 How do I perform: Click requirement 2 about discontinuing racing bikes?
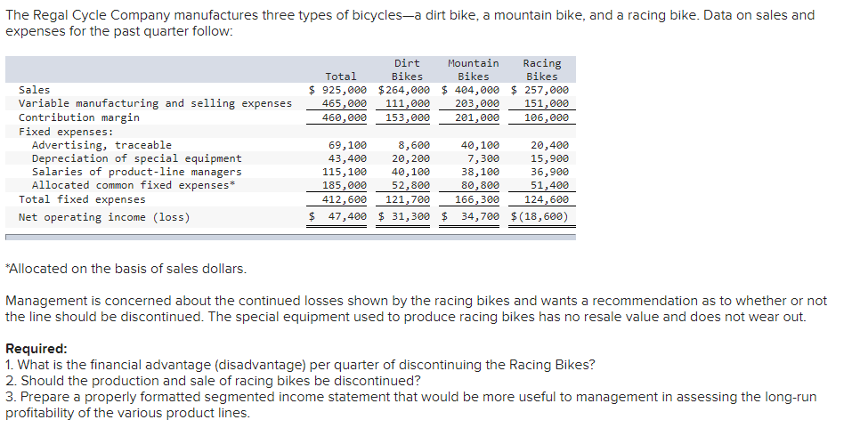pos(213,381)
